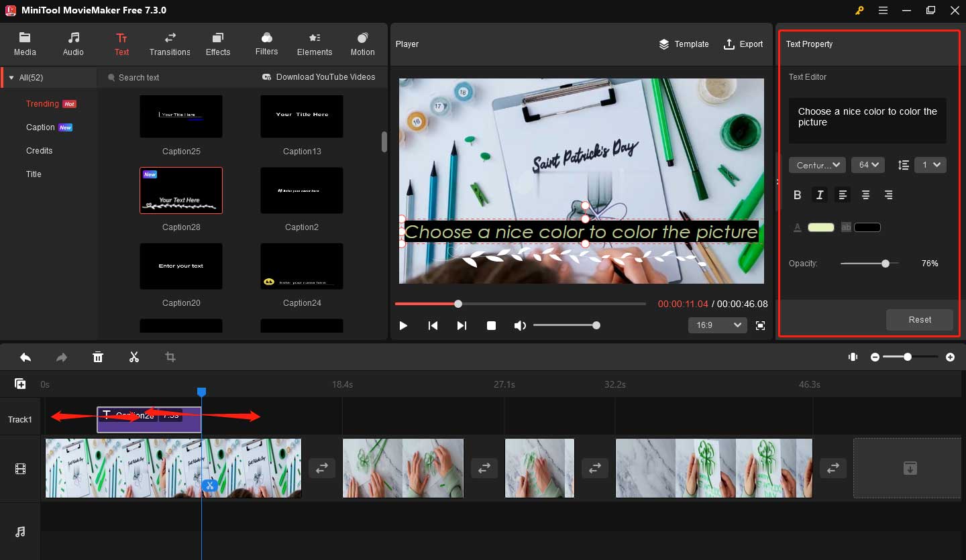The height and width of the screenshot is (560, 966).
Task: Choose the Caption2 template thumbnail
Action: (302, 190)
